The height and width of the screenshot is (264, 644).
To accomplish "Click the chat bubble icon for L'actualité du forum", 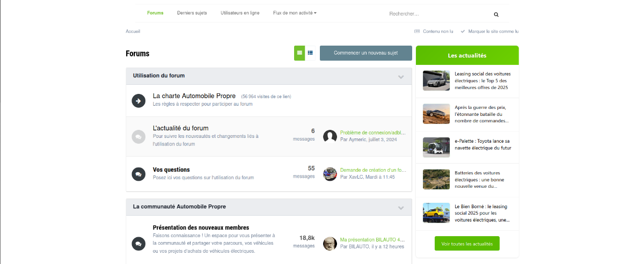I will [138, 137].
